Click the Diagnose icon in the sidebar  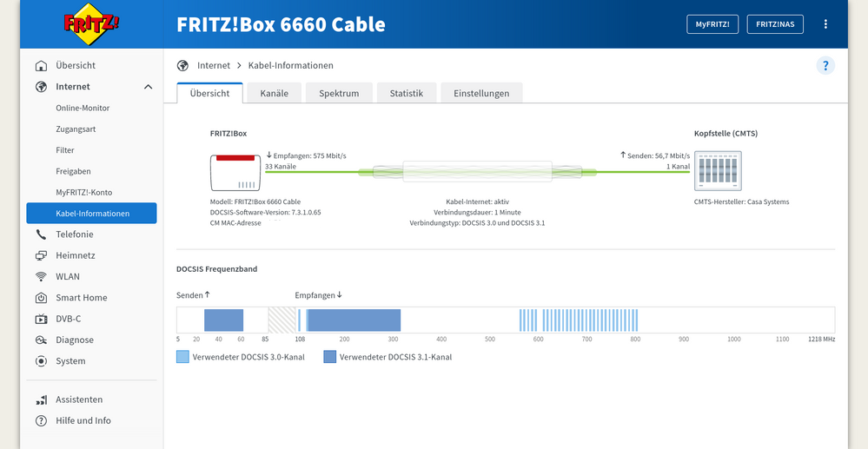tap(41, 340)
